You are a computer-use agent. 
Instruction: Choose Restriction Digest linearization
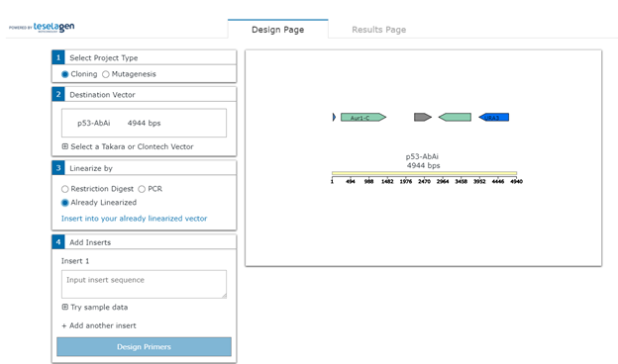[65, 189]
